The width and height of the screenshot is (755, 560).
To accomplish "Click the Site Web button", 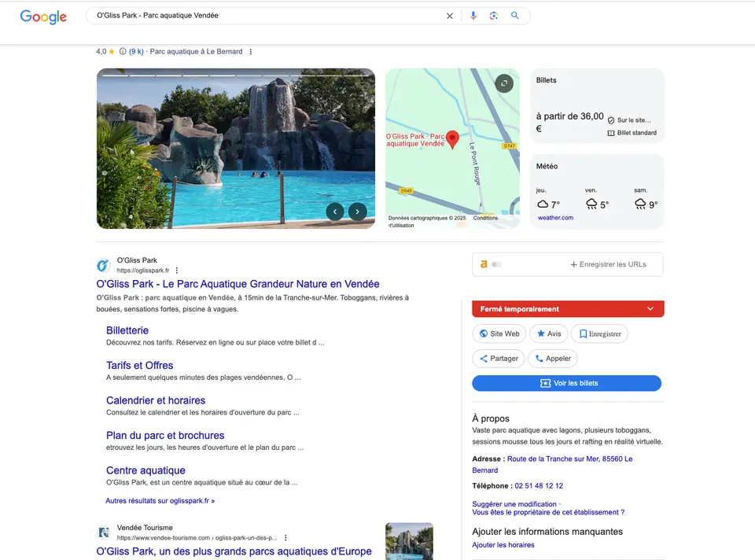I will click(499, 333).
